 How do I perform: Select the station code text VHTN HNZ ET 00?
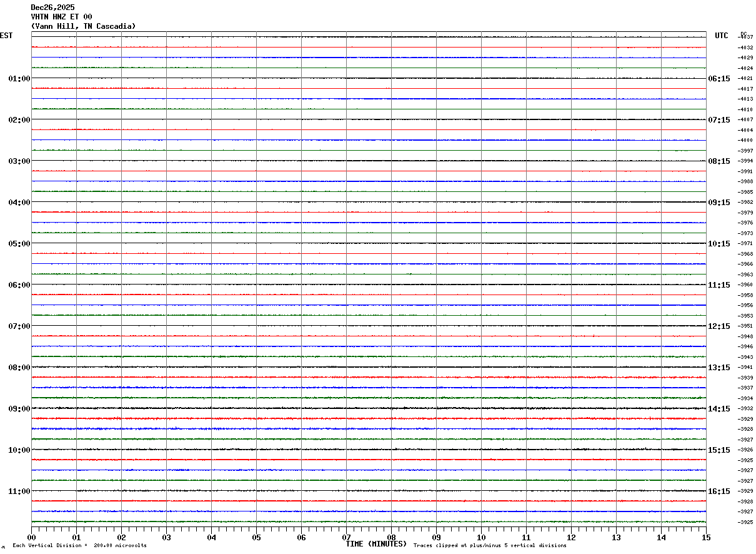click(x=61, y=17)
